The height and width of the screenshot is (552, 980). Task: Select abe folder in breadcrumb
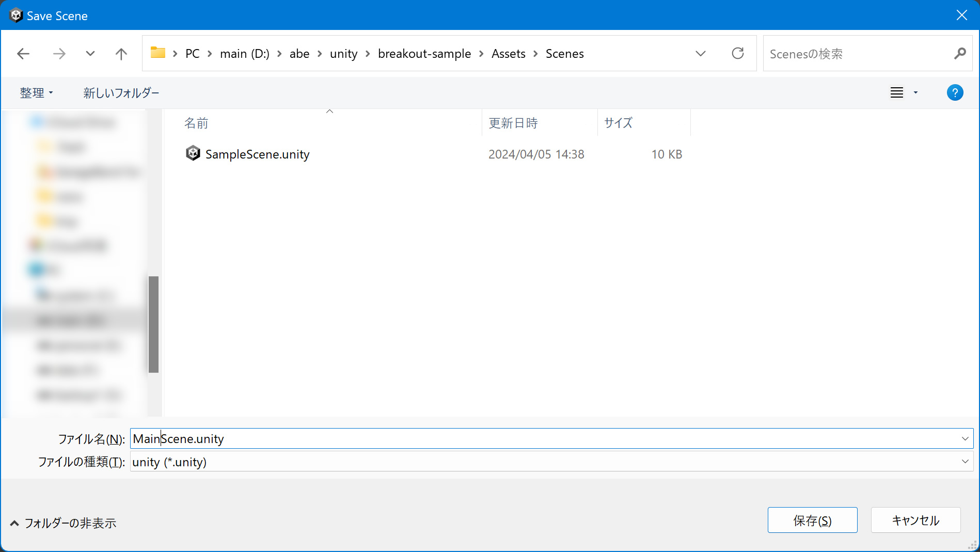(x=299, y=53)
